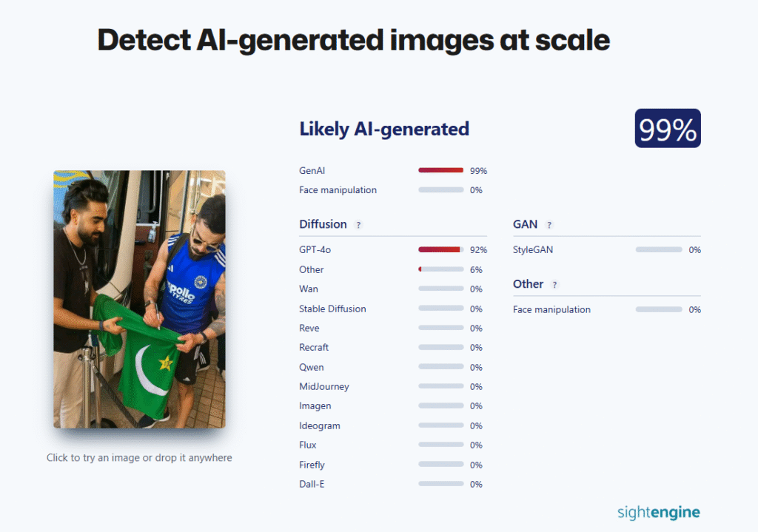The width and height of the screenshot is (758, 532).
Task: Click the uploaded sample image thumbnail
Action: click(139, 299)
